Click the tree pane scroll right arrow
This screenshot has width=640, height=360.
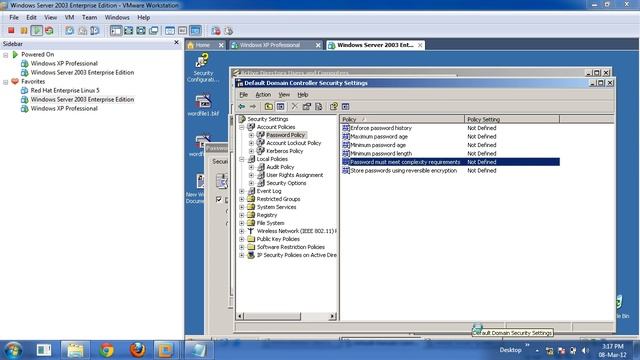tap(332, 316)
